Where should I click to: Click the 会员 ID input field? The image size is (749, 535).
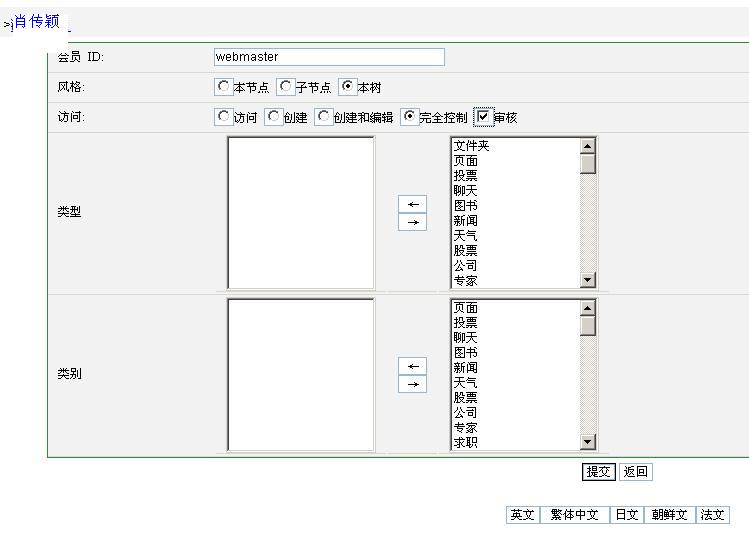(x=329, y=57)
